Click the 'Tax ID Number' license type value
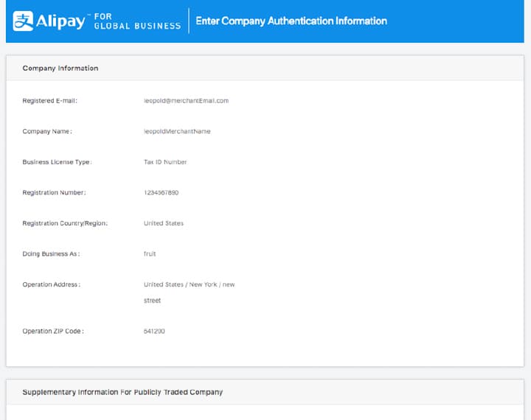531x420 pixels. [x=165, y=162]
